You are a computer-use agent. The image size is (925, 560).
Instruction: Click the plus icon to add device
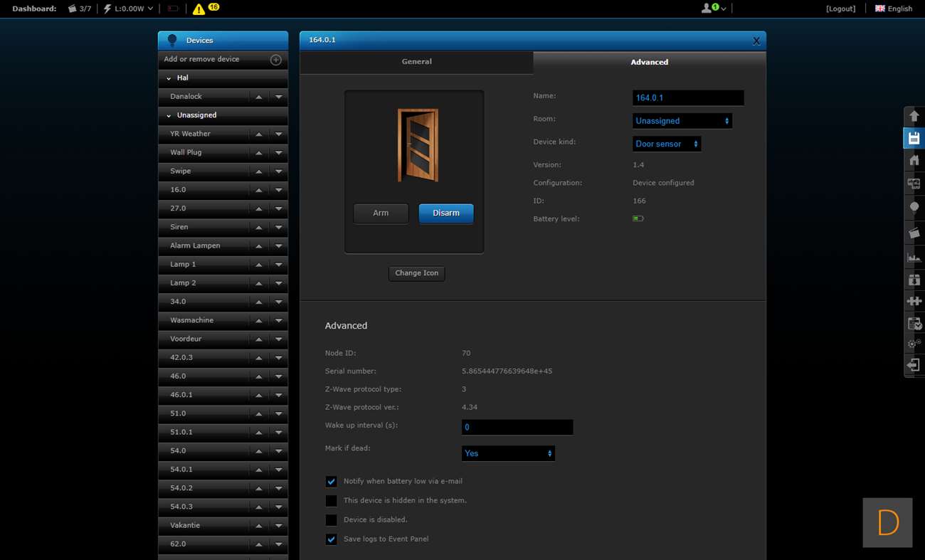pyautogui.click(x=276, y=60)
